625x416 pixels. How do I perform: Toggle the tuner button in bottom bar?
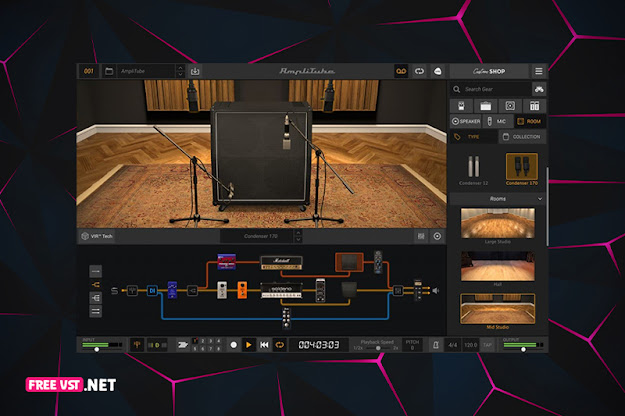point(137,345)
